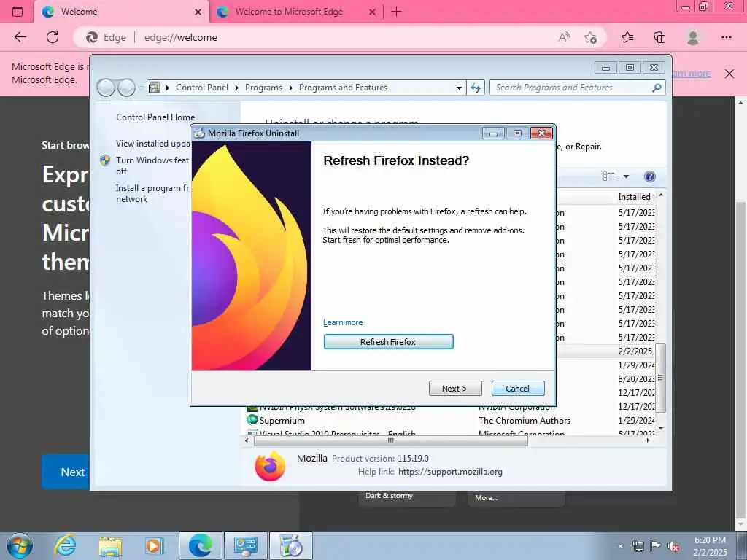The height and width of the screenshot is (560, 747).
Task: Click the vertical scrollbar thumb in programs list
Action: [660, 378]
